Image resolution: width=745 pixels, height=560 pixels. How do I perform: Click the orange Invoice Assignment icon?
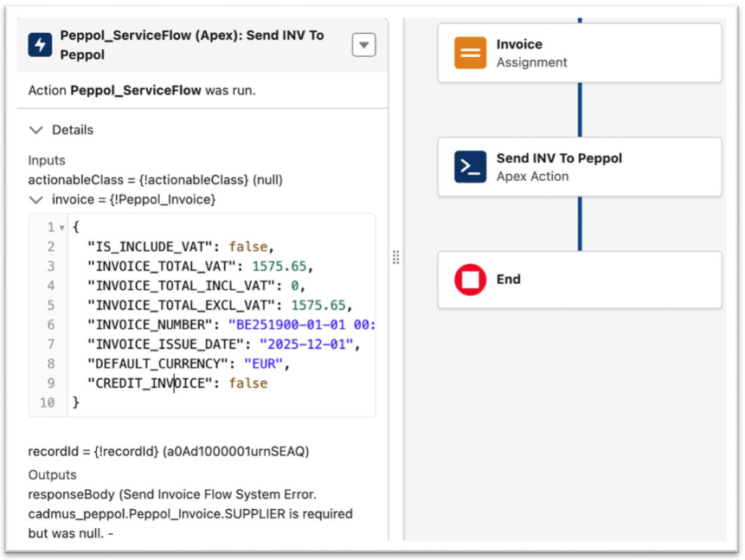[x=471, y=53]
